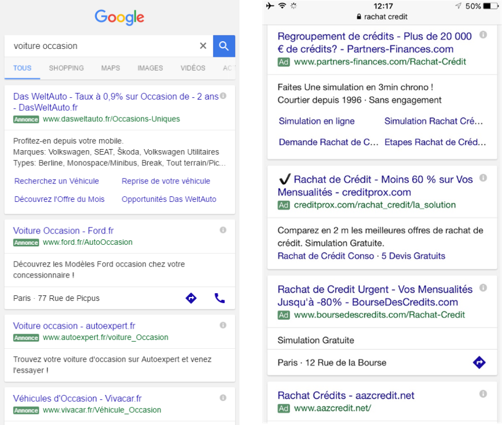Click the blue search magnifier button
504x425 pixels.
pos(224,46)
